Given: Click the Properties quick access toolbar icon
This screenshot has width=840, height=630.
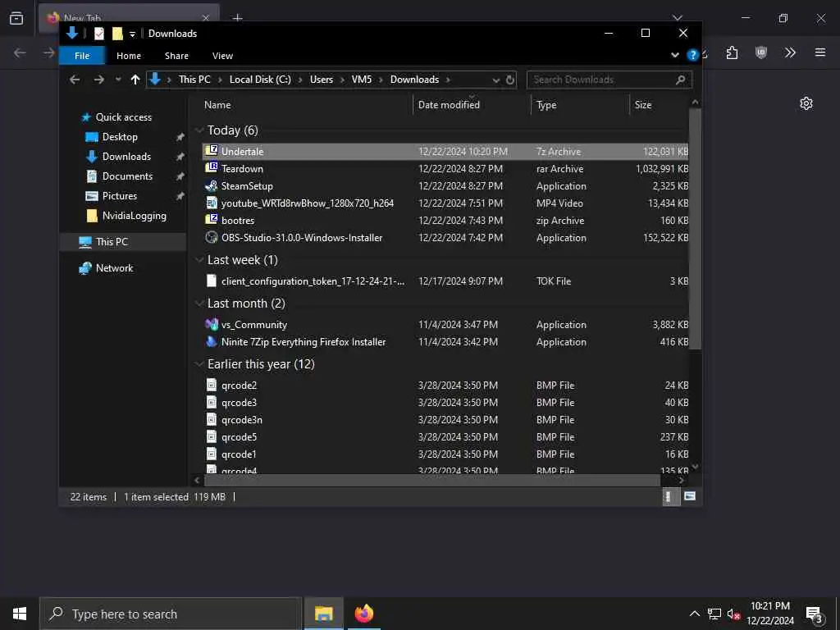Looking at the screenshot, I should pos(99,33).
